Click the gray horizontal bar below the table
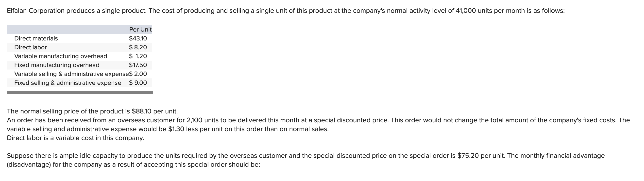The height and width of the screenshot is (181, 644). coord(80,93)
